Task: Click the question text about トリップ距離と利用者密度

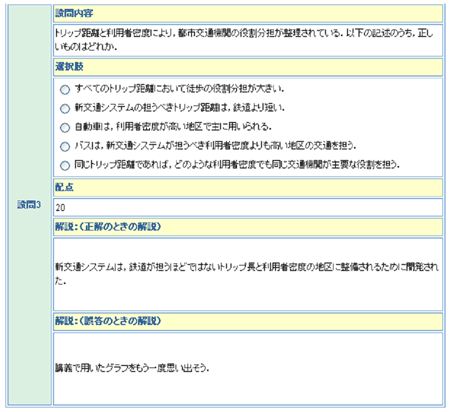Action: (244, 40)
